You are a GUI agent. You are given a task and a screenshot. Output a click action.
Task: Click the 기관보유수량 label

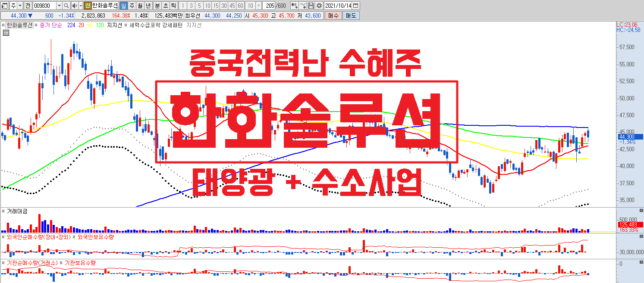click(x=80, y=263)
